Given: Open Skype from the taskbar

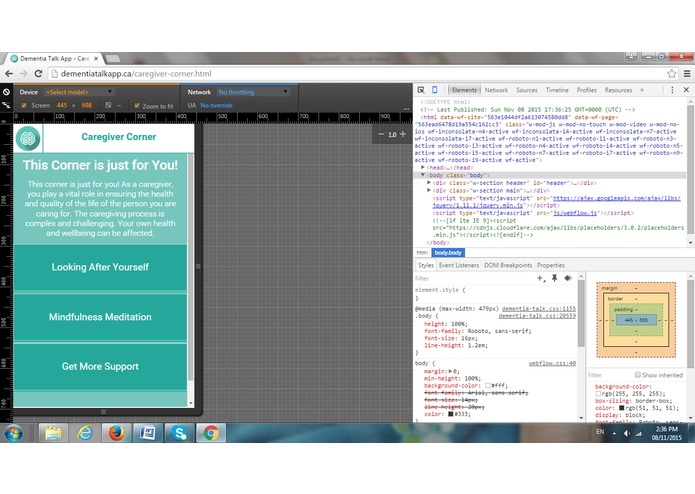Looking at the screenshot, I should [179, 433].
